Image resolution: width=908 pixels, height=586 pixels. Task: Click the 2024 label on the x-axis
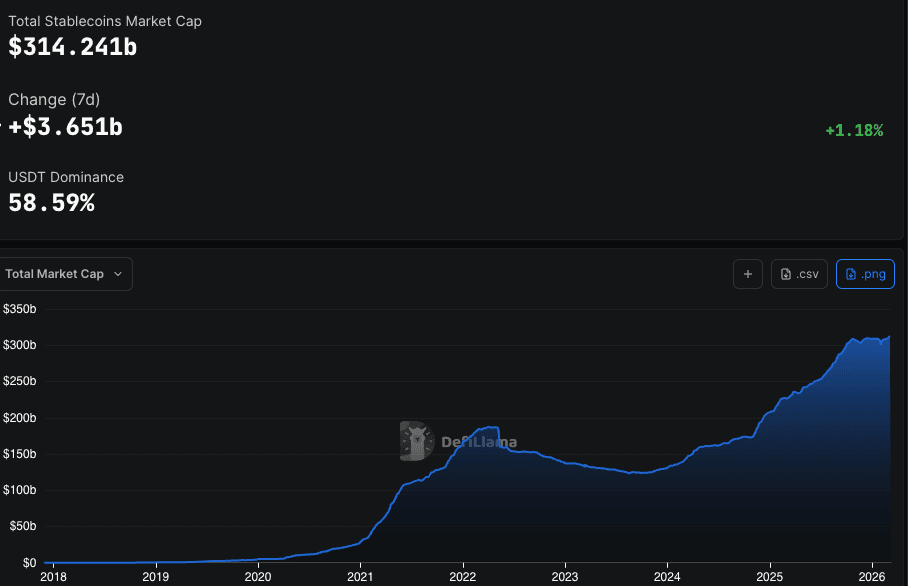pyautogui.click(x=666, y=577)
